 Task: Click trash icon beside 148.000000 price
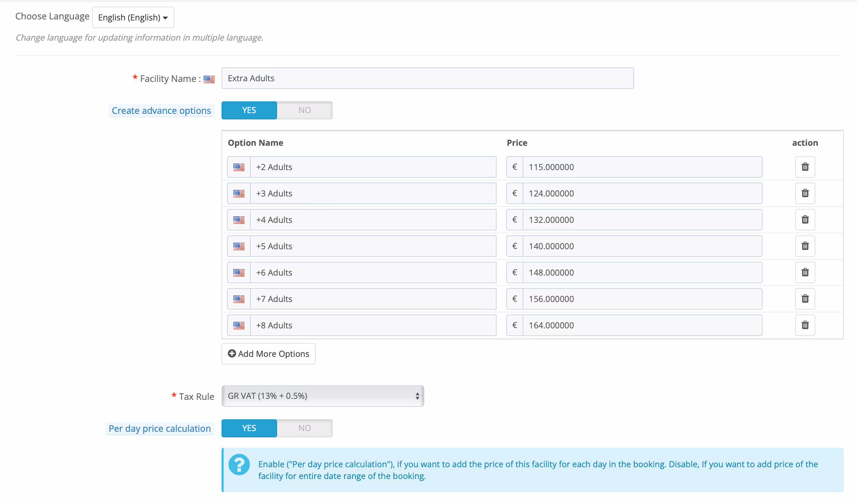[805, 272]
